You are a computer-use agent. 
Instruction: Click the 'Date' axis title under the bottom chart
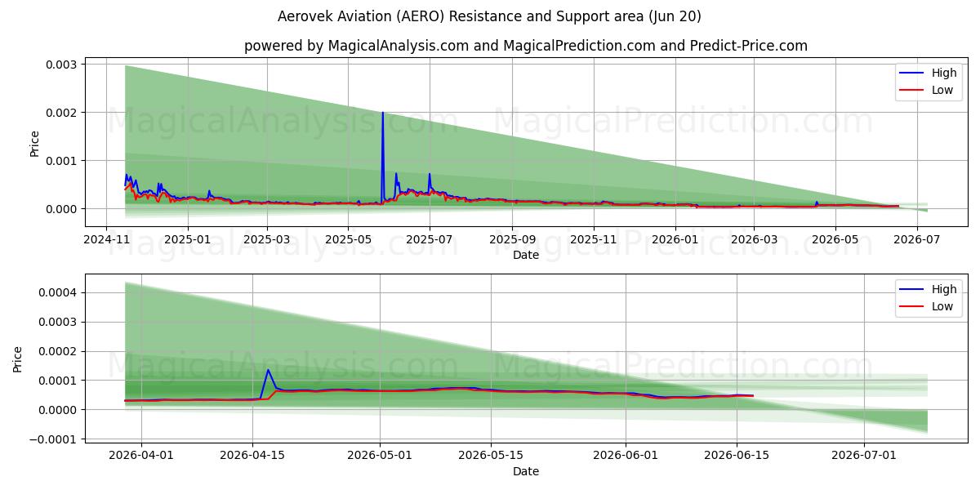(x=526, y=471)
